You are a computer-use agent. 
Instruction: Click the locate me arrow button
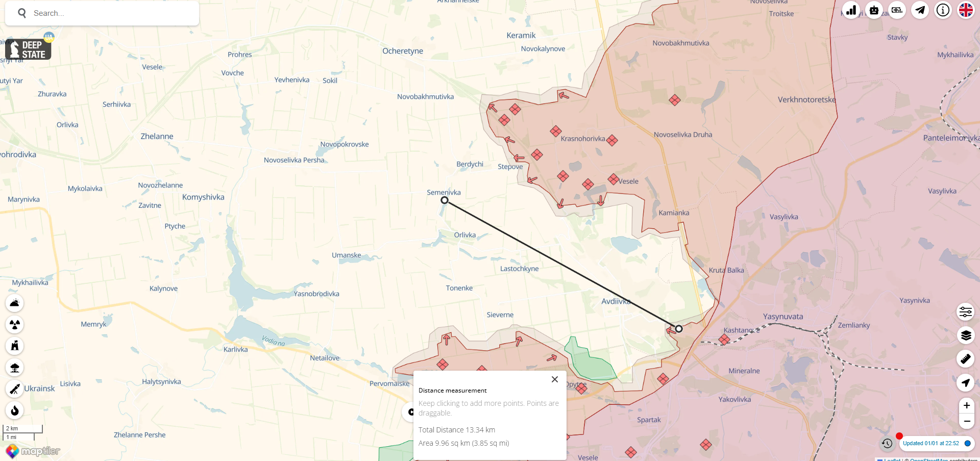(966, 383)
